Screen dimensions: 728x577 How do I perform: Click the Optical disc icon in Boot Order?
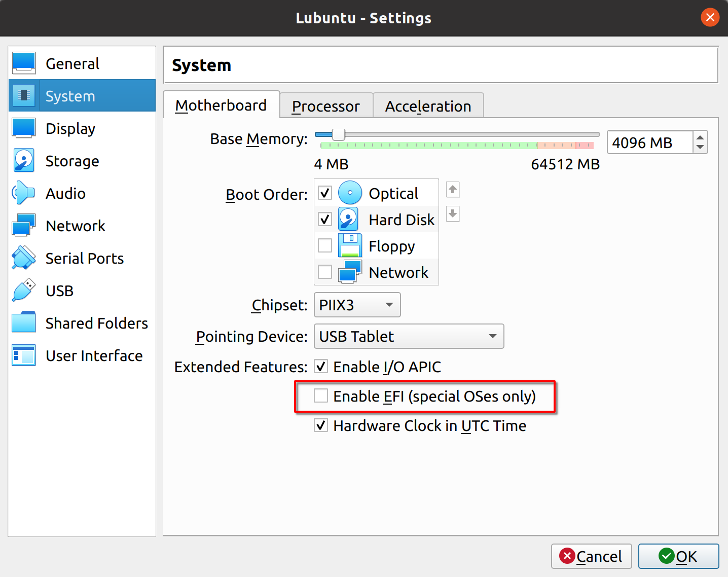[350, 193]
